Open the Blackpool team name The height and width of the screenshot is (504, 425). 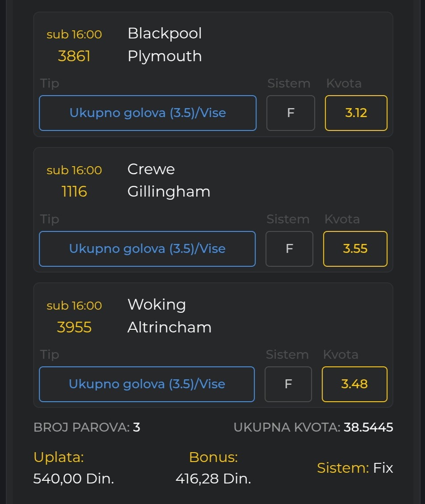[x=164, y=34]
